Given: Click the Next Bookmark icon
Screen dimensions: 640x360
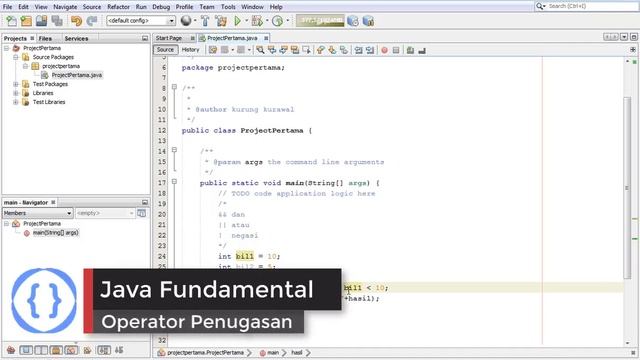Looking at the screenshot, I should coord(332,50).
